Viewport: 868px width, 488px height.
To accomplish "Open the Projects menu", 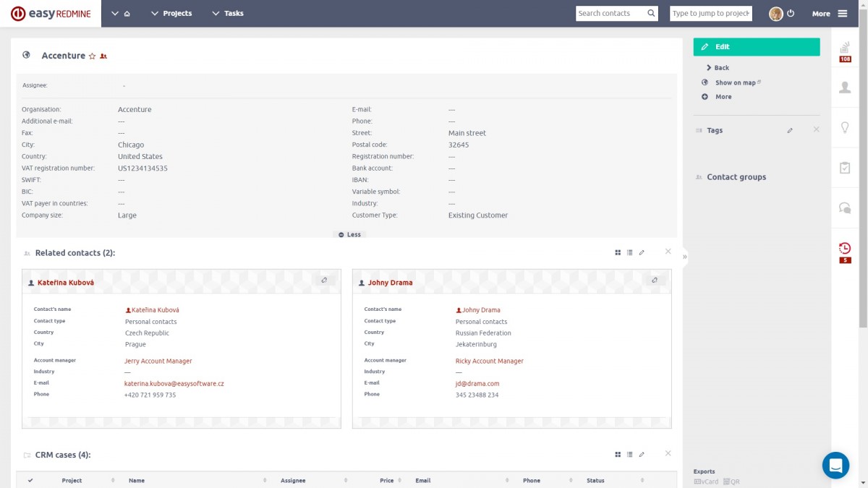I will click(171, 14).
